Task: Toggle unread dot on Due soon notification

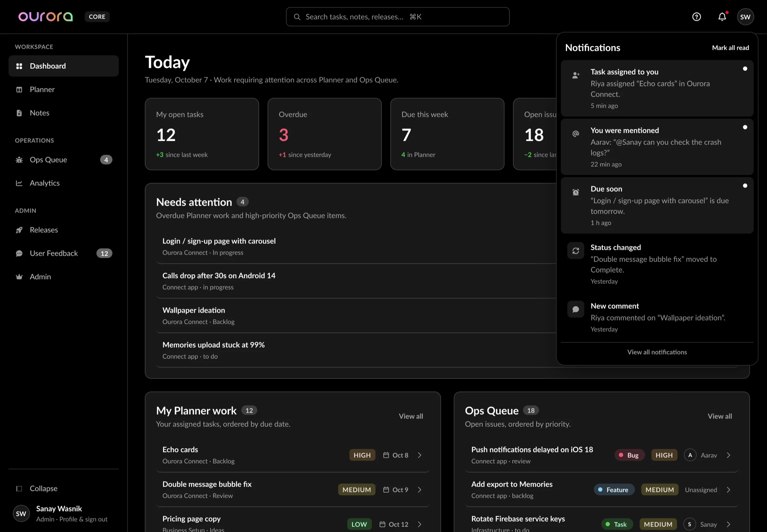Action: click(745, 186)
